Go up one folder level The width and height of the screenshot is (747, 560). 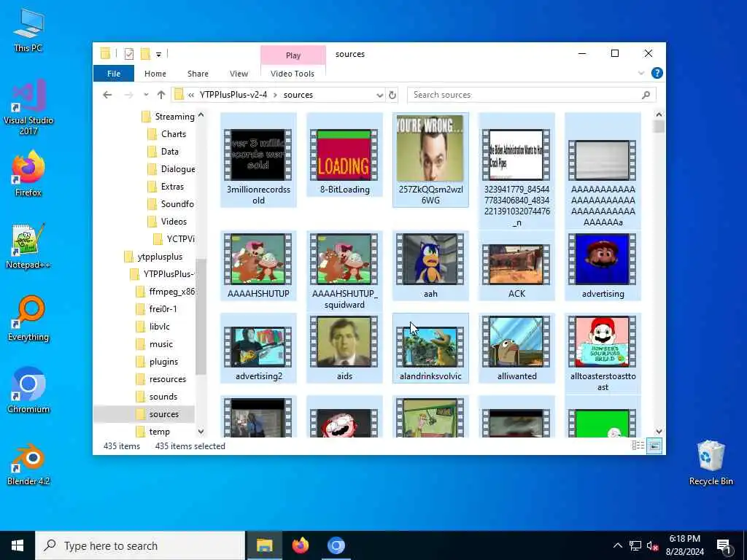[161, 95]
